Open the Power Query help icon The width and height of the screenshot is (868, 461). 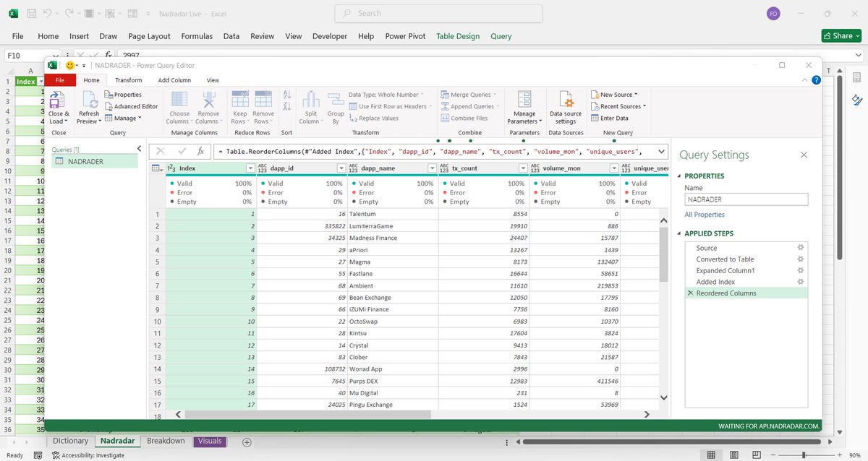[x=816, y=80]
